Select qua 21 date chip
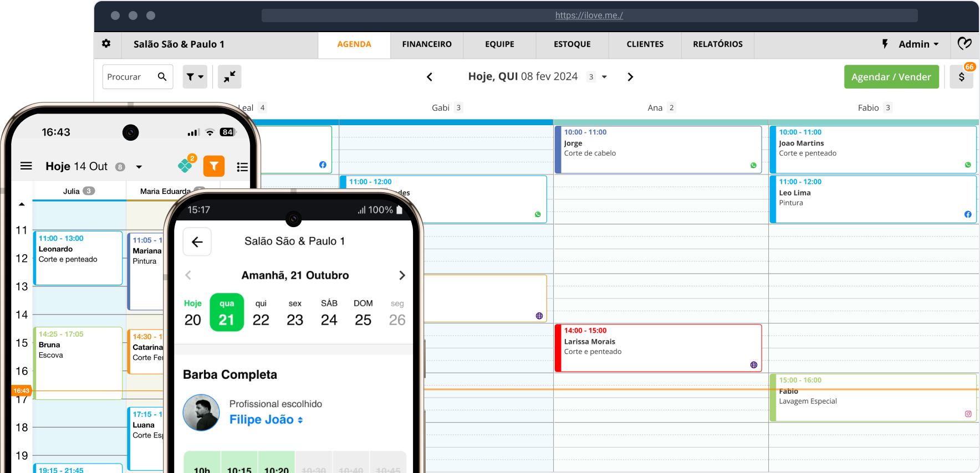Image resolution: width=980 pixels, height=473 pixels. (x=227, y=312)
